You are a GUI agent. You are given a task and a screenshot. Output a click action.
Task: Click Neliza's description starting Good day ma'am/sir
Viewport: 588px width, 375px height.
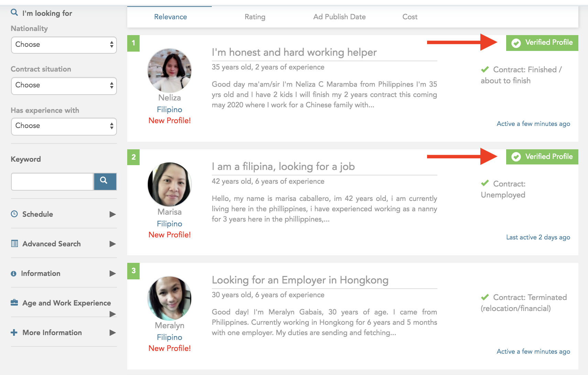tap(324, 95)
